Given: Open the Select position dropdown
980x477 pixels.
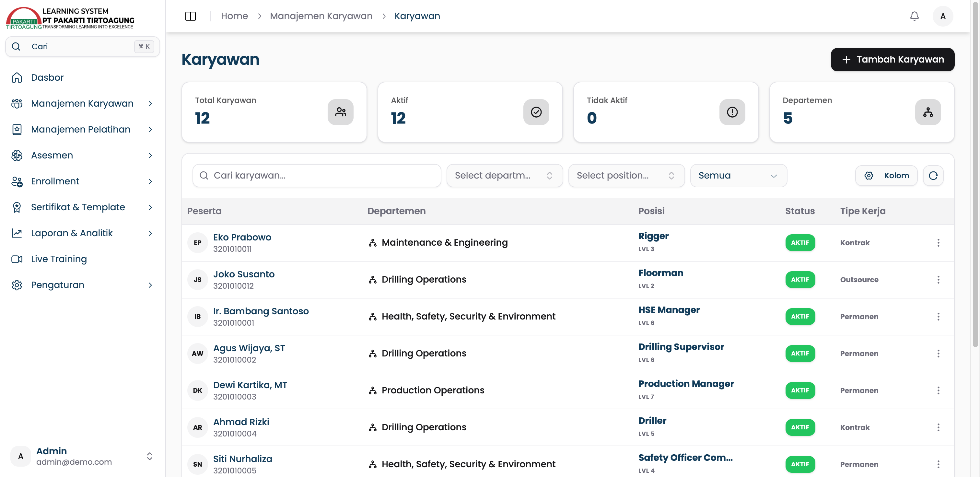Looking at the screenshot, I should coord(626,175).
